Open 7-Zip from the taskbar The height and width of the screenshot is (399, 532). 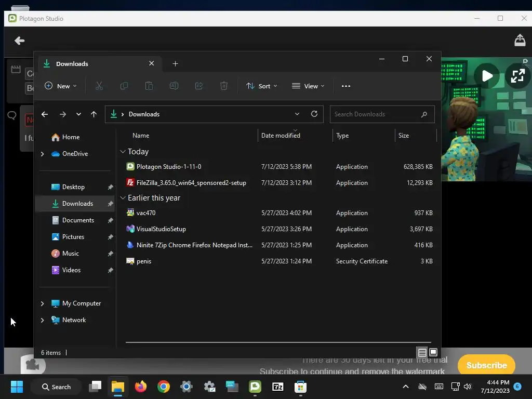pyautogui.click(x=277, y=387)
